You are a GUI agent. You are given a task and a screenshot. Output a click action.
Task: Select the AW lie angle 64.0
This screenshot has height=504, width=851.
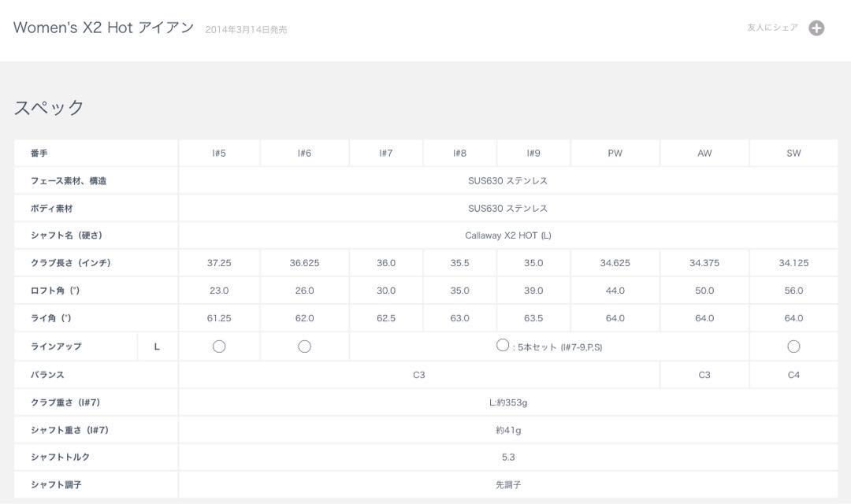[x=704, y=318]
